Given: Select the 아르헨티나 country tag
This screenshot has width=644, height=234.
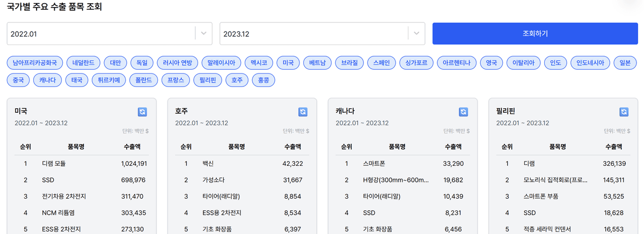Looking at the screenshot, I should click(x=456, y=63).
